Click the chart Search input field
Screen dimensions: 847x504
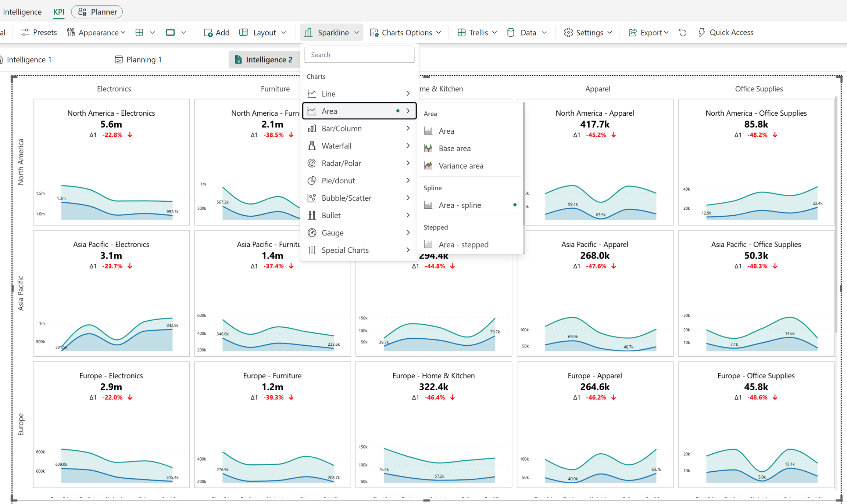tap(359, 54)
